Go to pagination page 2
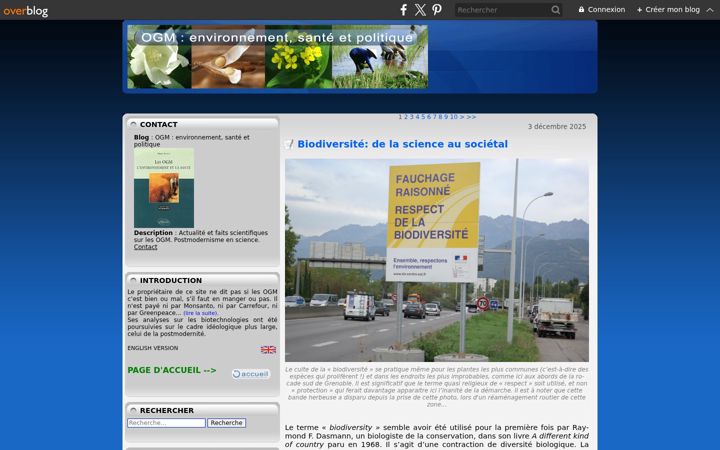Screen dimensions: 720x450 (406, 117)
